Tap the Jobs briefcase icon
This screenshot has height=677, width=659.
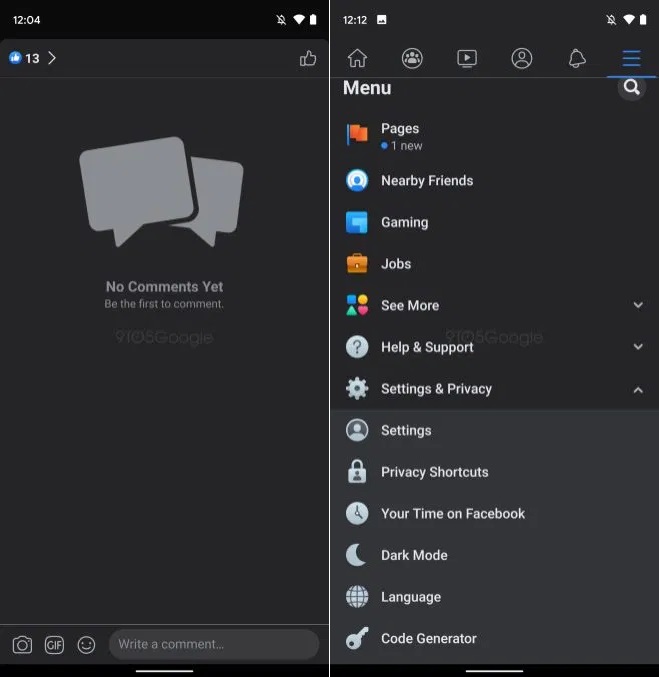point(357,264)
